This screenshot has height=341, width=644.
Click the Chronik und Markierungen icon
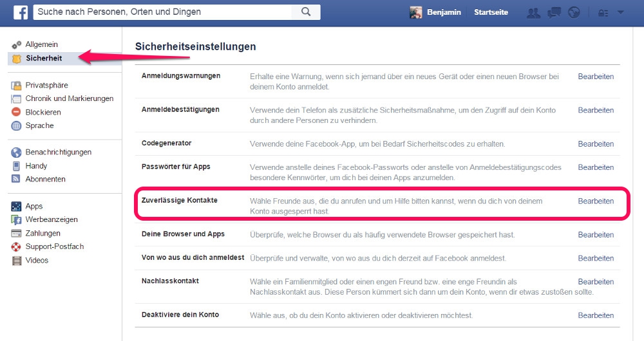[17, 99]
